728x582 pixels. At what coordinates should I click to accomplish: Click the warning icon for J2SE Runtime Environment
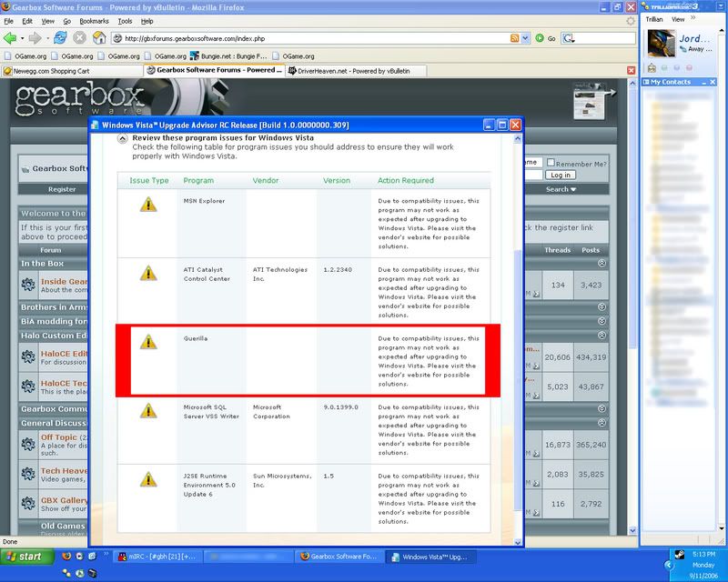point(148,479)
